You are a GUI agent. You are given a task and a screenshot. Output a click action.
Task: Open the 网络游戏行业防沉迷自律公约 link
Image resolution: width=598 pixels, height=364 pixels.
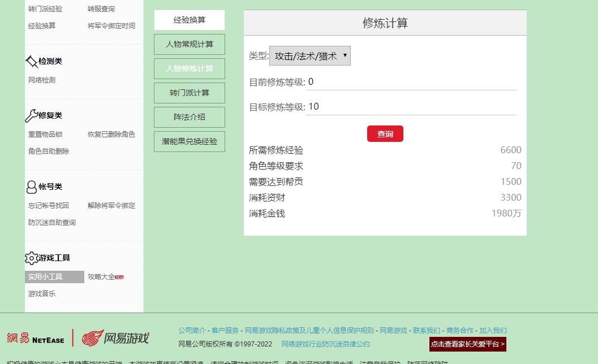coord(325,344)
